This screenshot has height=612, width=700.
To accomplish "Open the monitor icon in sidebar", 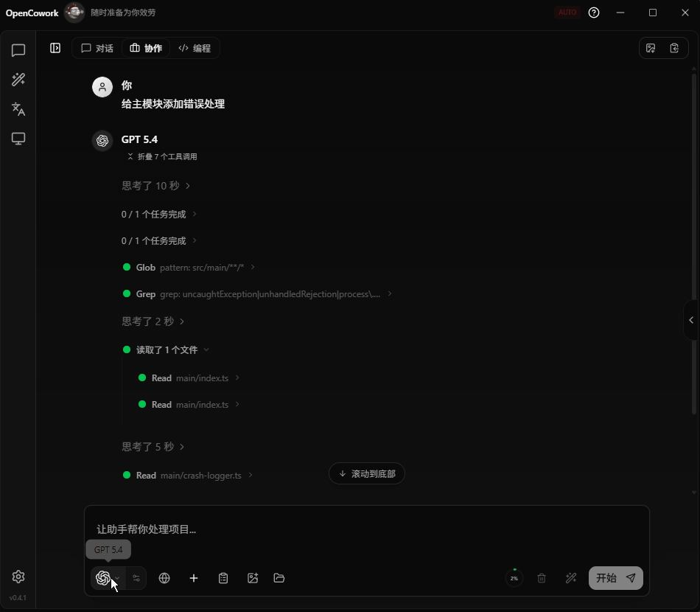I will (18, 139).
